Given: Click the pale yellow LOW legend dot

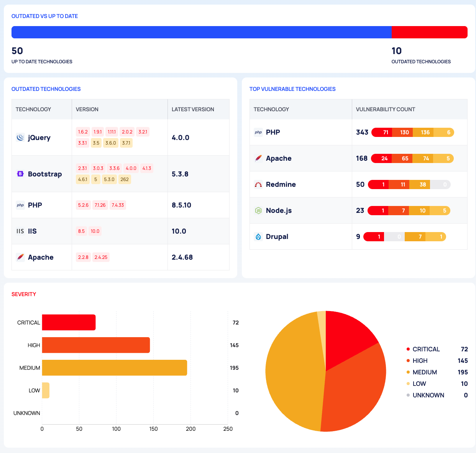Looking at the screenshot, I should [x=408, y=384].
